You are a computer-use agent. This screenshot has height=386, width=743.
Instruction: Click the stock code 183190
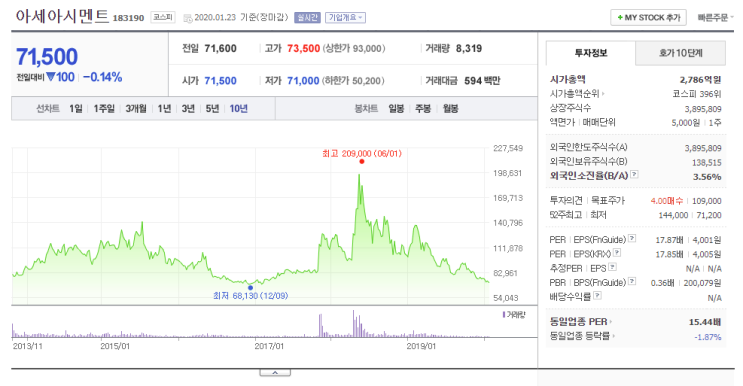tap(128, 18)
